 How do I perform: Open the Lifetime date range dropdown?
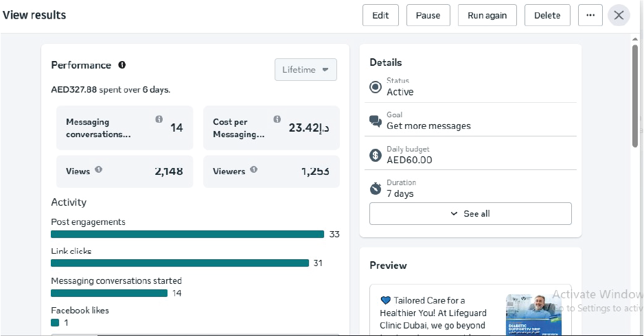pyautogui.click(x=306, y=70)
